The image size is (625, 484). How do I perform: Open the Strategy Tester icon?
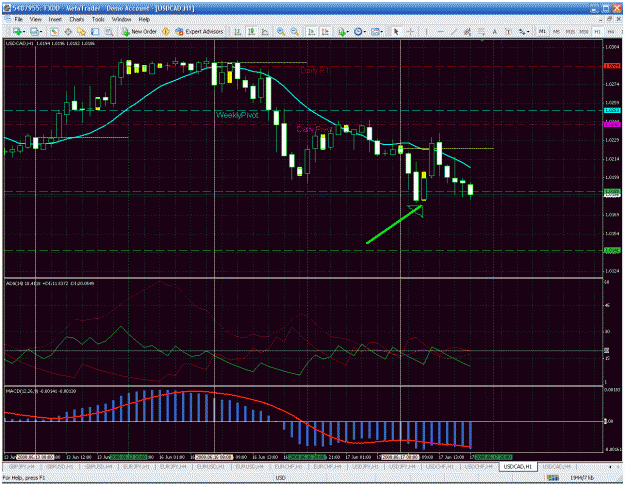[108, 31]
